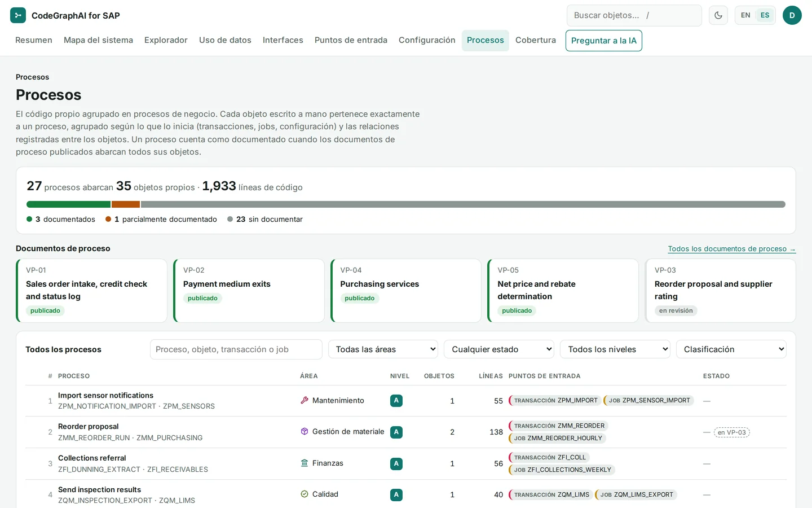Switch language to EN

point(745,15)
